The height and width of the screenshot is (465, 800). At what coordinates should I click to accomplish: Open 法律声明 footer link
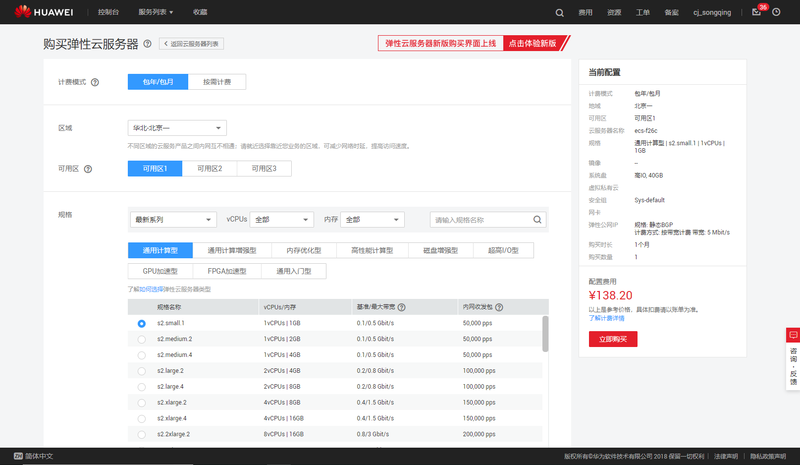[726, 456]
